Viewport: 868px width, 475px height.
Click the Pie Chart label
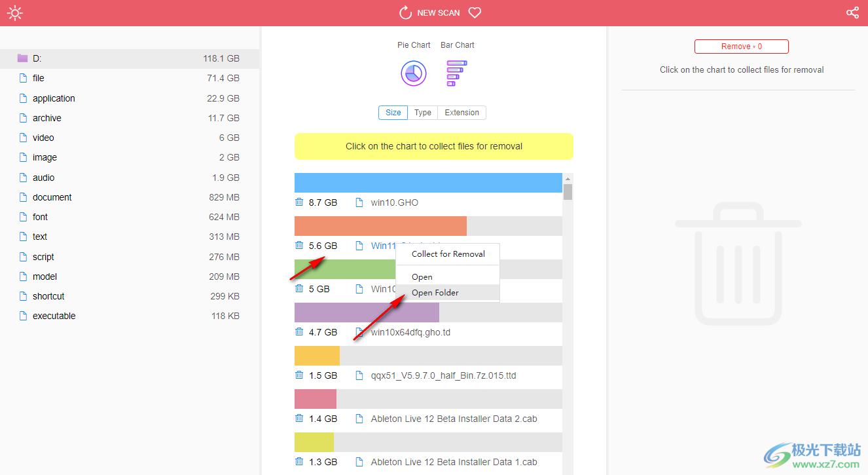[x=414, y=45]
